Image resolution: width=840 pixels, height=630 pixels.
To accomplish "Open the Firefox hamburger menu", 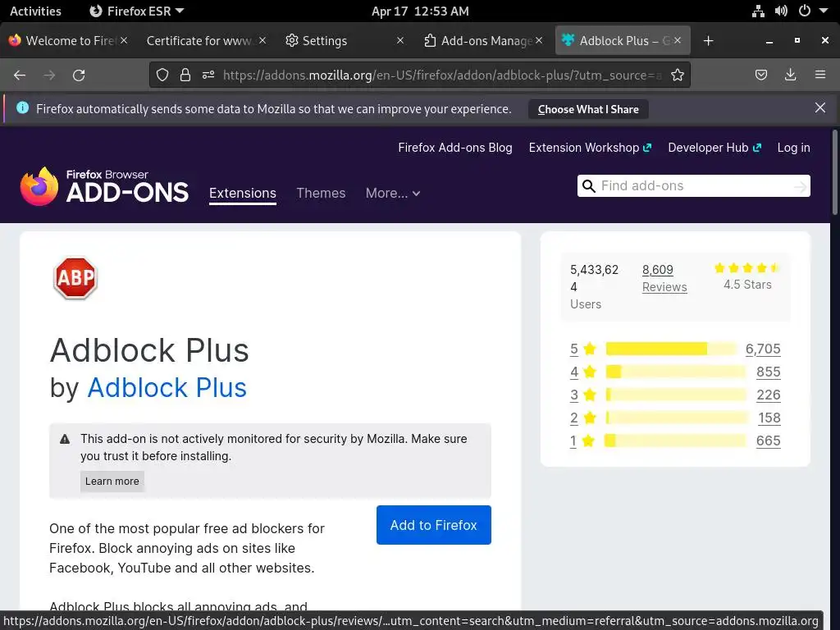I will coord(820,75).
